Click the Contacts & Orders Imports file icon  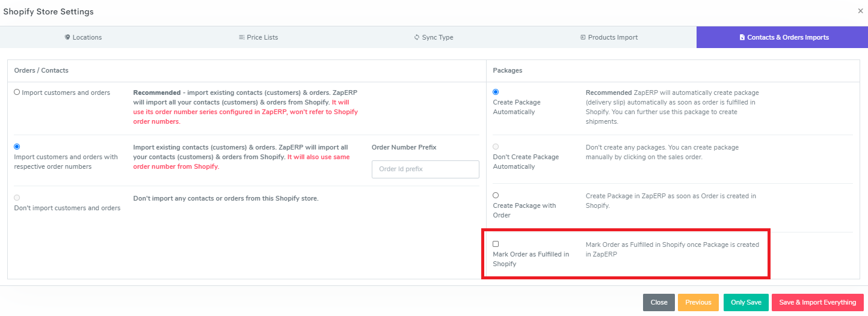tap(742, 37)
